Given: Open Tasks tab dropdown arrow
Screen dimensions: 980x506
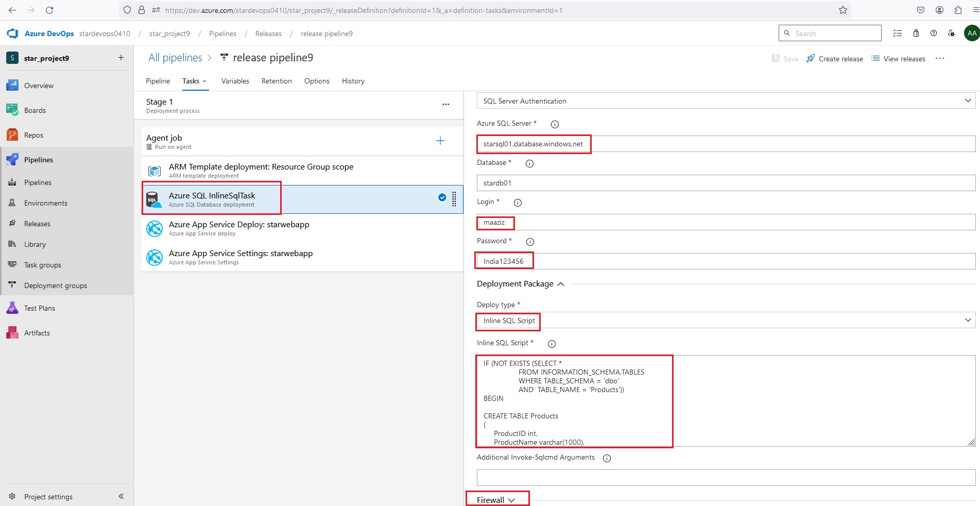Looking at the screenshot, I should [x=204, y=81].
